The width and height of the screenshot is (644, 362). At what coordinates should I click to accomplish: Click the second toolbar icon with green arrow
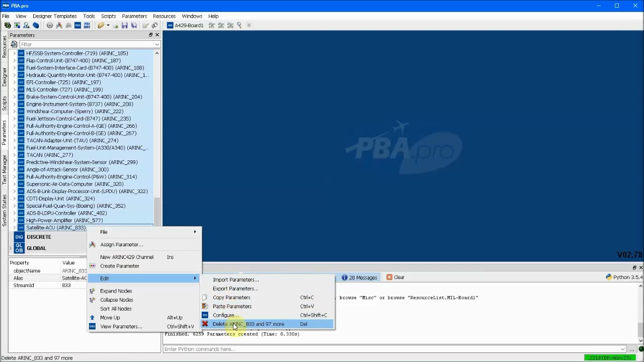coord(17,25)
